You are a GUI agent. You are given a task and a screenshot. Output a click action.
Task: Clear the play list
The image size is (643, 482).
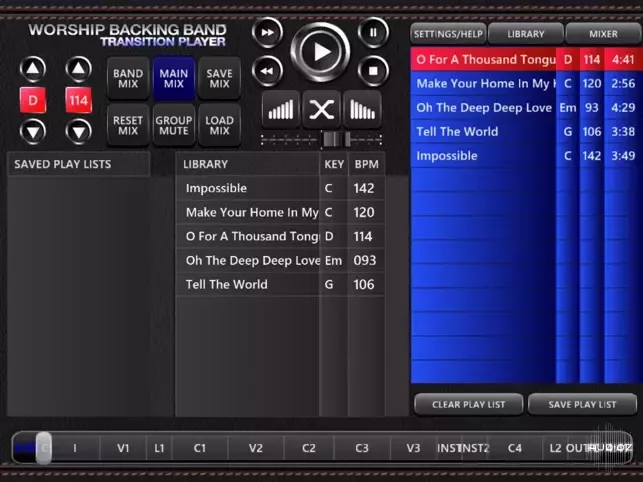[469, 404]
